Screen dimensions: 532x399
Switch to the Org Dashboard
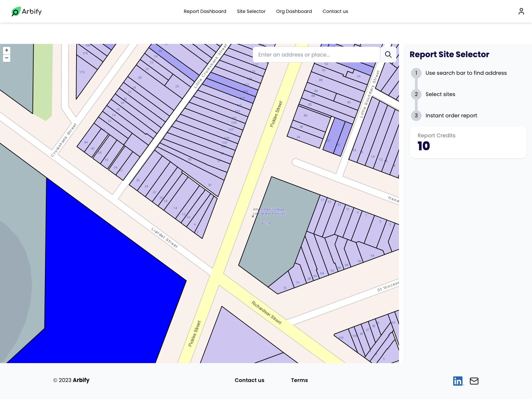tap(294, 11)
